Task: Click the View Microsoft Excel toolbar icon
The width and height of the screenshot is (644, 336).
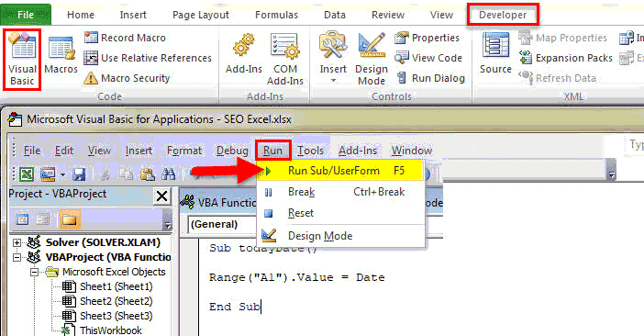Action: [27, 174]
